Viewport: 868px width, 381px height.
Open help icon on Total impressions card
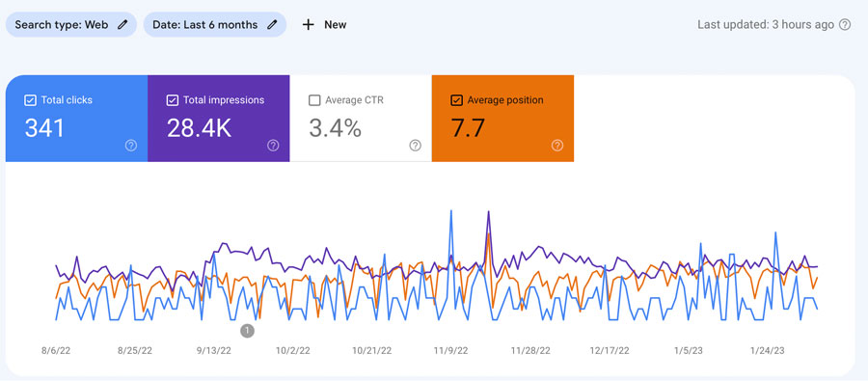(x=273, y=146)
